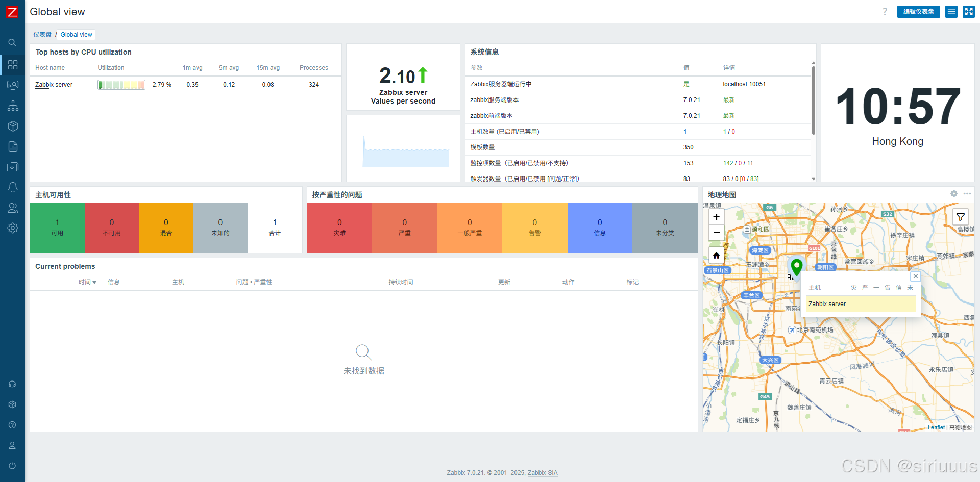
Task: Click the 一般严重 severity tile
Action: [x=470, y=228]
